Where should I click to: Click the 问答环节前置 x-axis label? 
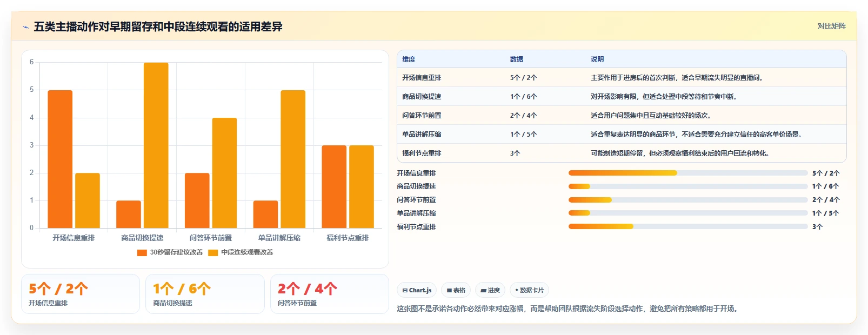pos(211,238)
